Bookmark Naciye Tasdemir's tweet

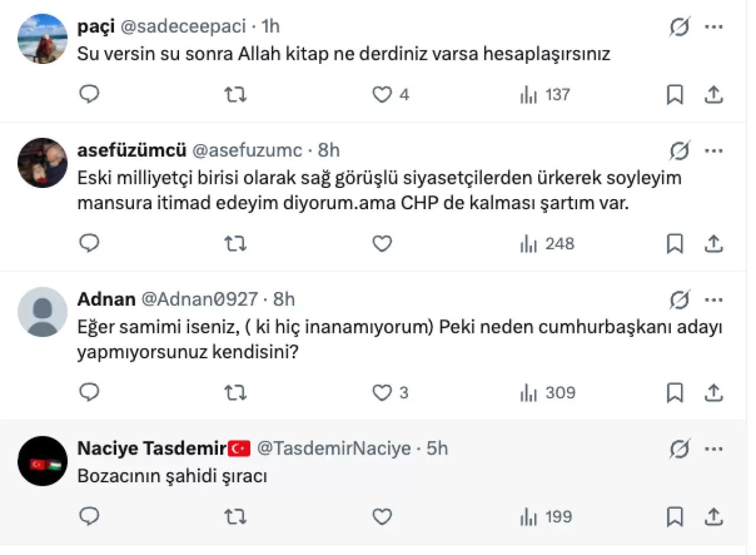(x=674, y=517)
